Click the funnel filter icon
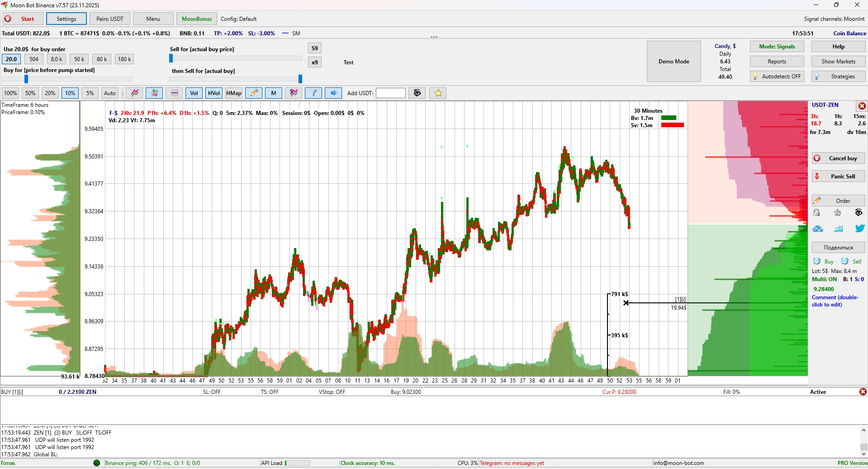Image resolution: width=868 pixels, height=469 pixels. click(x=313, y=93)
